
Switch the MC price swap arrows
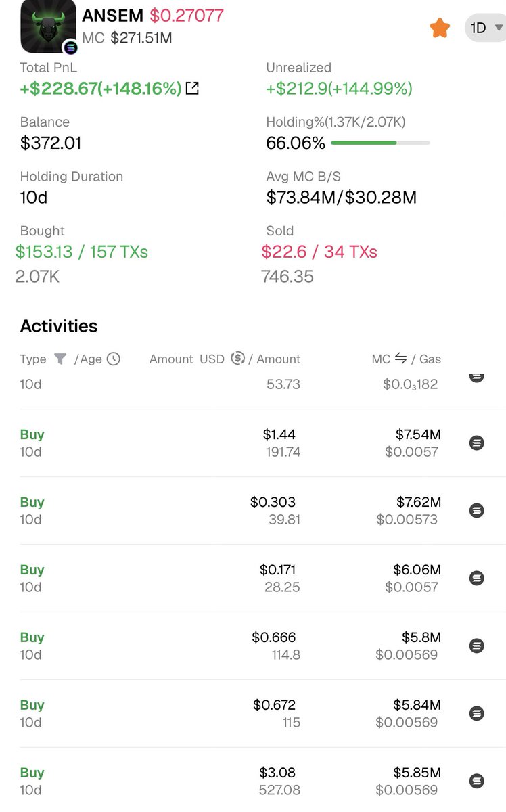point(401,359)
